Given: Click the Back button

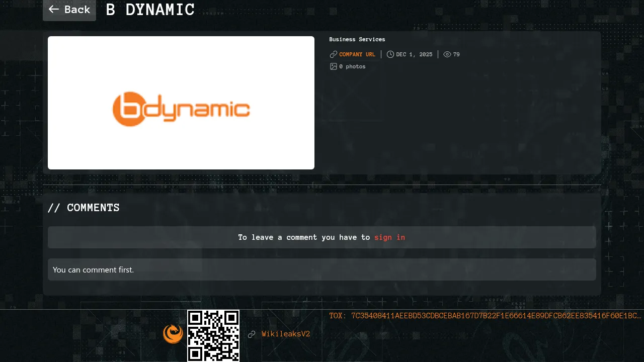Looking at the screenshot, I should 69,10.
